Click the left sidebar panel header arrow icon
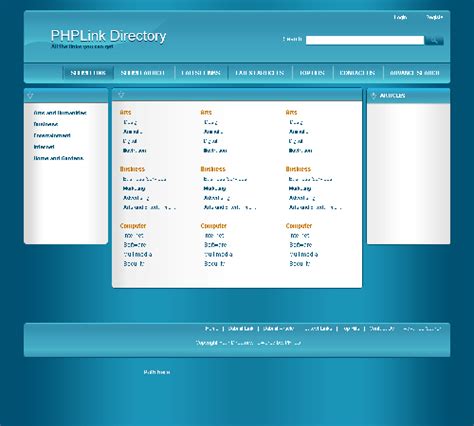Screen dimensions: 474x426 [x=30, y=96]
